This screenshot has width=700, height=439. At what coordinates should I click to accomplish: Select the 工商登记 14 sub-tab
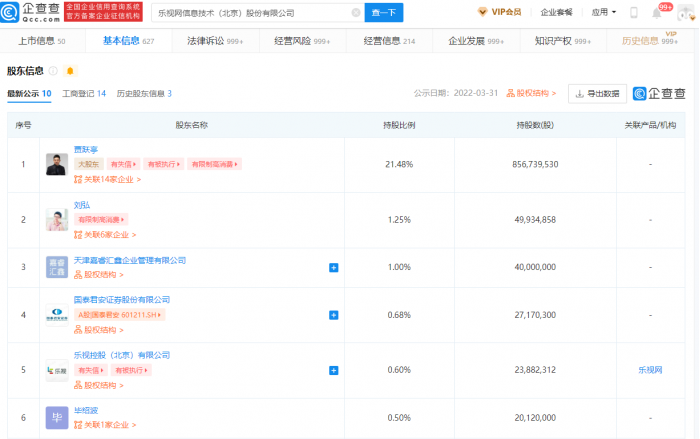[x=84, y=94]
